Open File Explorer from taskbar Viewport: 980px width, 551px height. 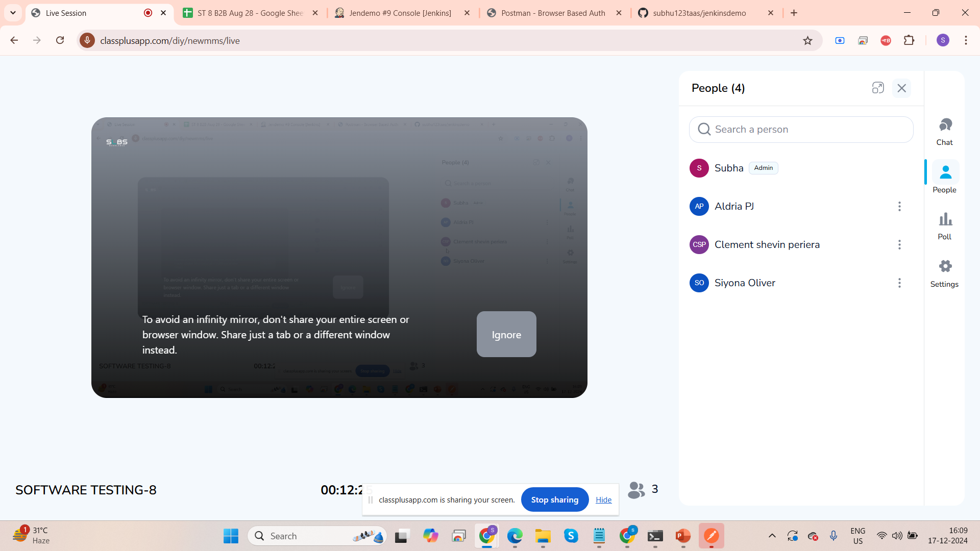[543, 536]
